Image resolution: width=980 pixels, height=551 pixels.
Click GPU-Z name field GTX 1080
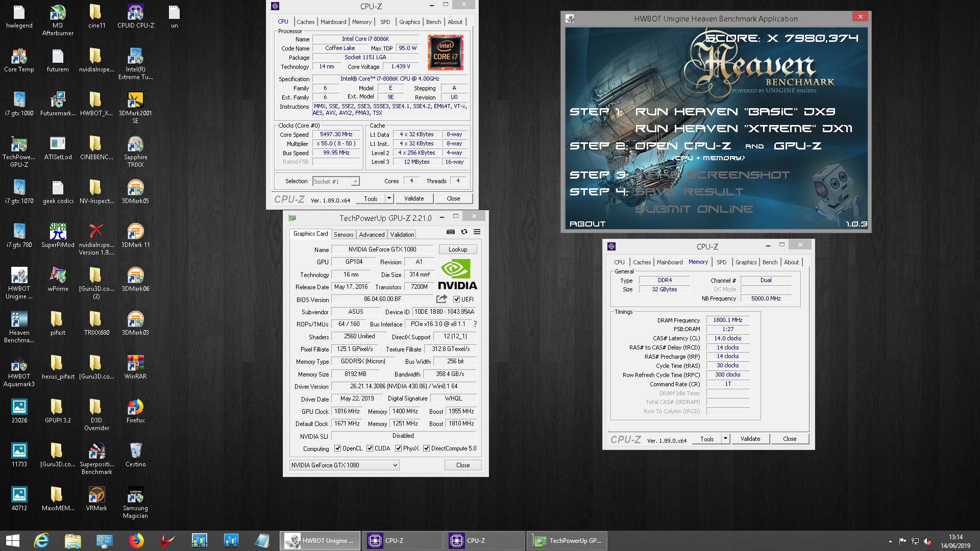pyautogui.click(x=382, y=249)
